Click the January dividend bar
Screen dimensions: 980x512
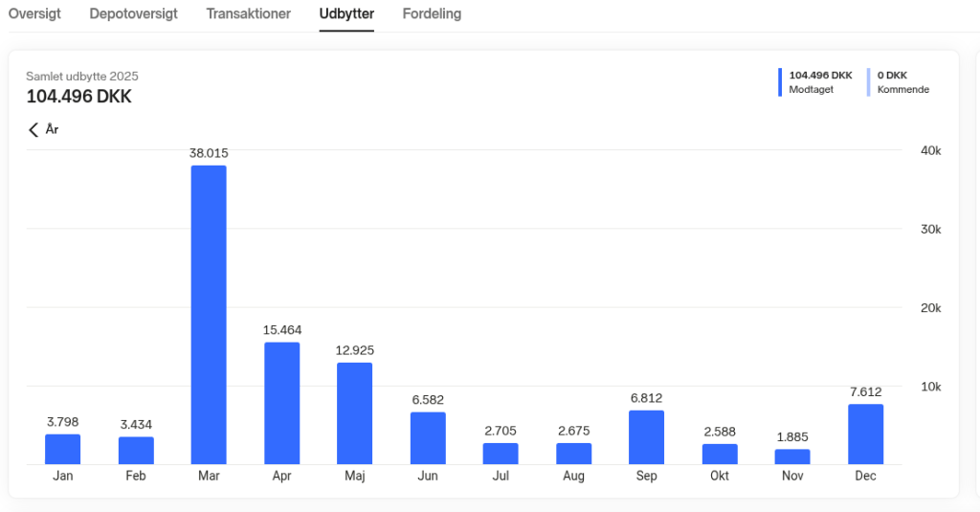pos(63,450)
